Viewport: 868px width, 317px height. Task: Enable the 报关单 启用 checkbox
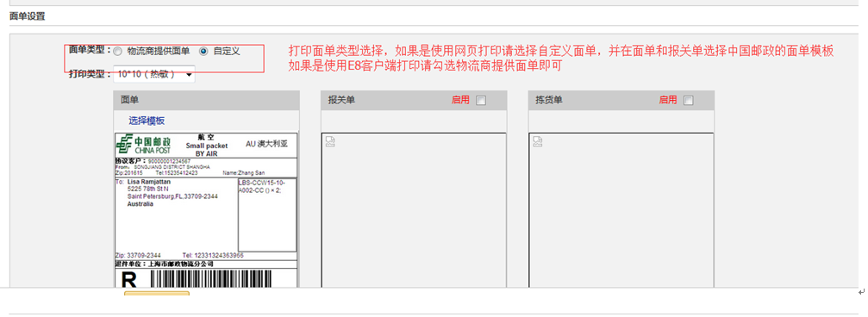click(x=481, y=101)
